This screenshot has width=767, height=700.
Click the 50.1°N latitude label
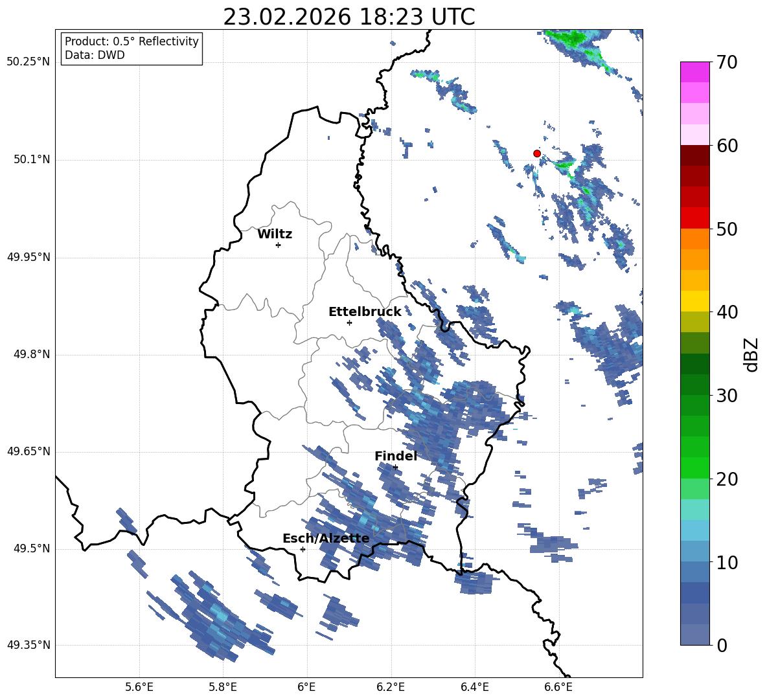pos(32,160)
